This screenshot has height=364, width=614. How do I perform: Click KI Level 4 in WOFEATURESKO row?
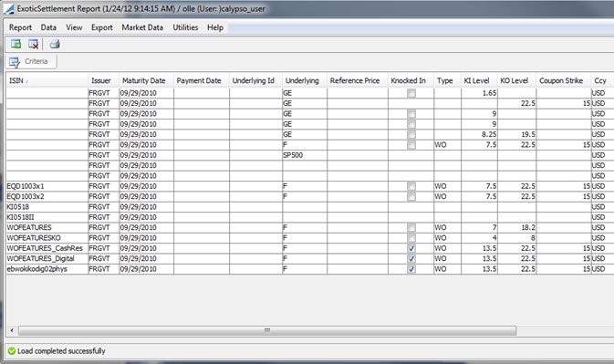tap(479, 238)
